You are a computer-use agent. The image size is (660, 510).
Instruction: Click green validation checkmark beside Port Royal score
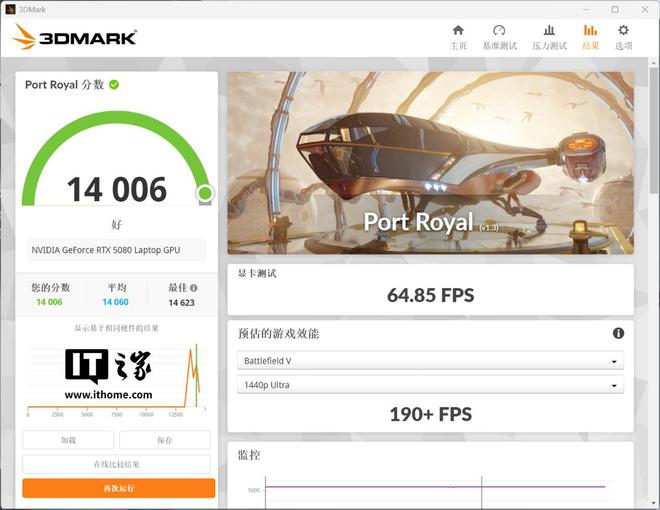click(114, 85)
